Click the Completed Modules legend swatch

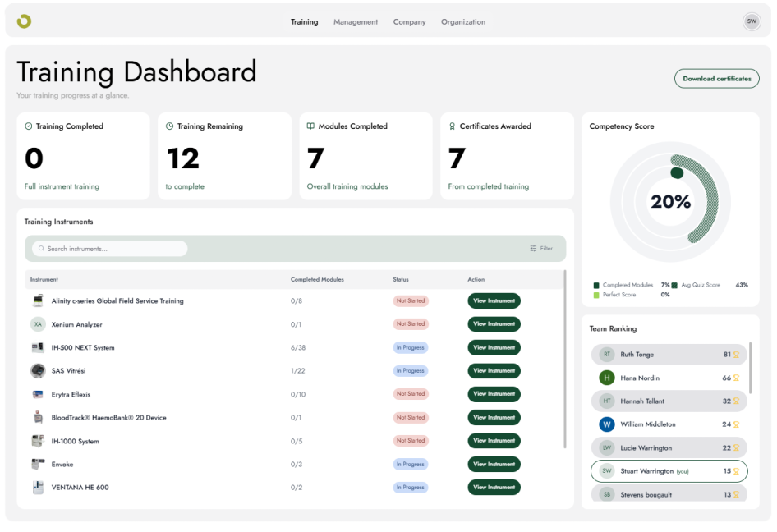point(596,286)
